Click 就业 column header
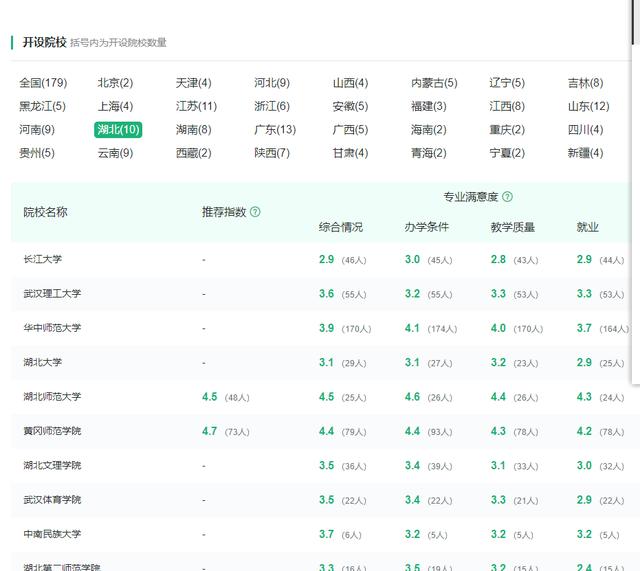This screenshot has height=571, width=640. (x=587, y=227)
